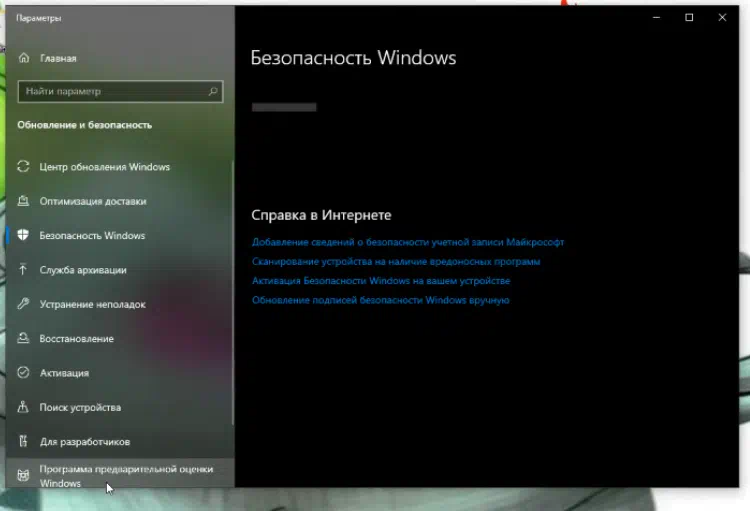Viewport: 750px width, 511px height.
Task: Open Главная settings home page
Action: pyautogui.click(x=120, y=58)
